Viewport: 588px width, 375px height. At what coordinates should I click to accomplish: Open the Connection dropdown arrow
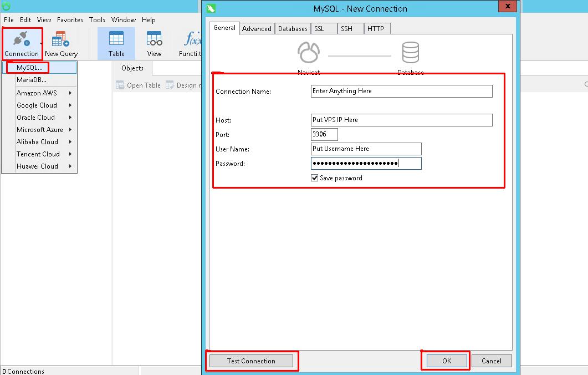point(41,43)
